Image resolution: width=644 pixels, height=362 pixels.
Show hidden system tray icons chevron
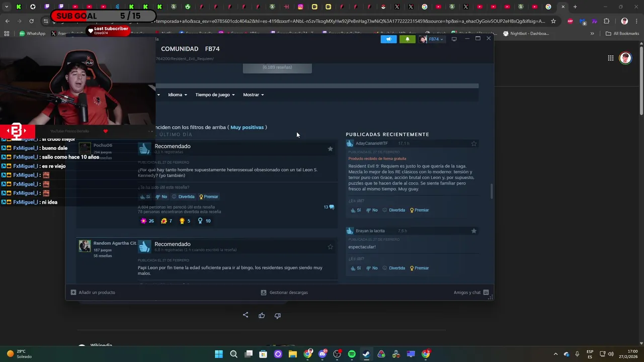555,354
